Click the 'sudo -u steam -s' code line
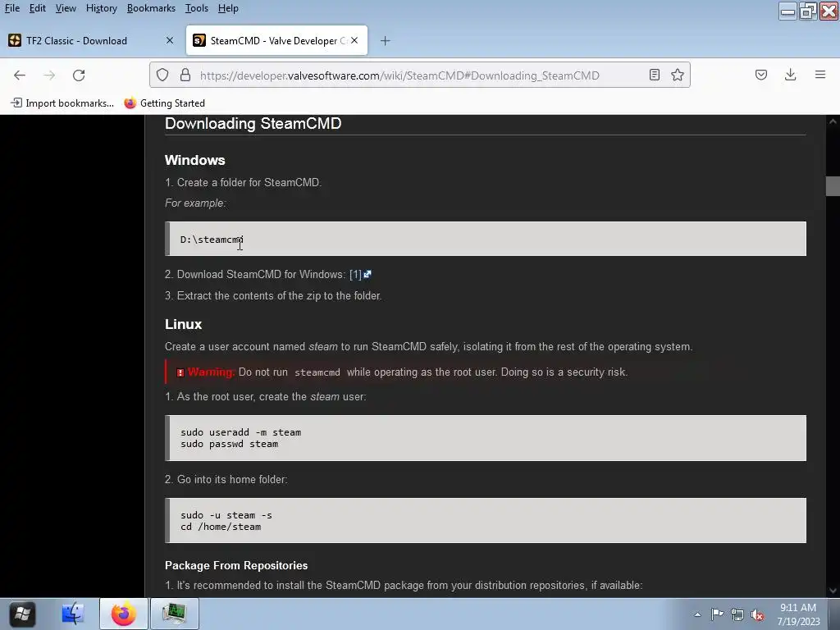 click(x=226, y=515)
